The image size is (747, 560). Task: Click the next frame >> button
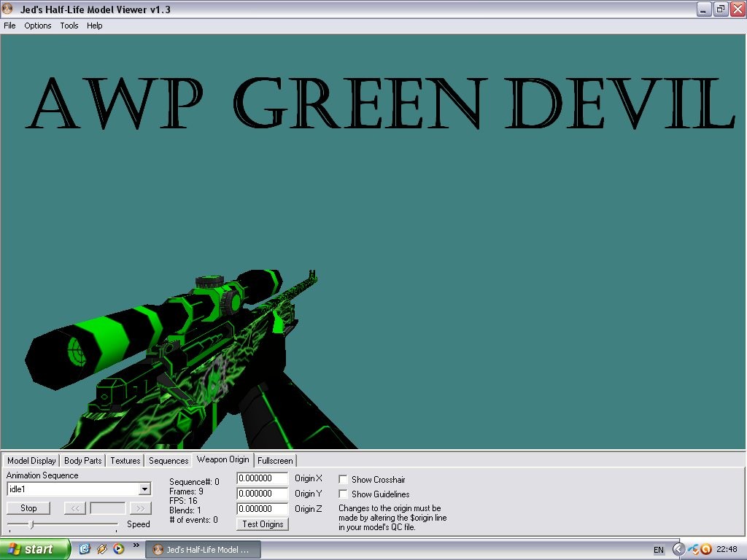(140, 508)
